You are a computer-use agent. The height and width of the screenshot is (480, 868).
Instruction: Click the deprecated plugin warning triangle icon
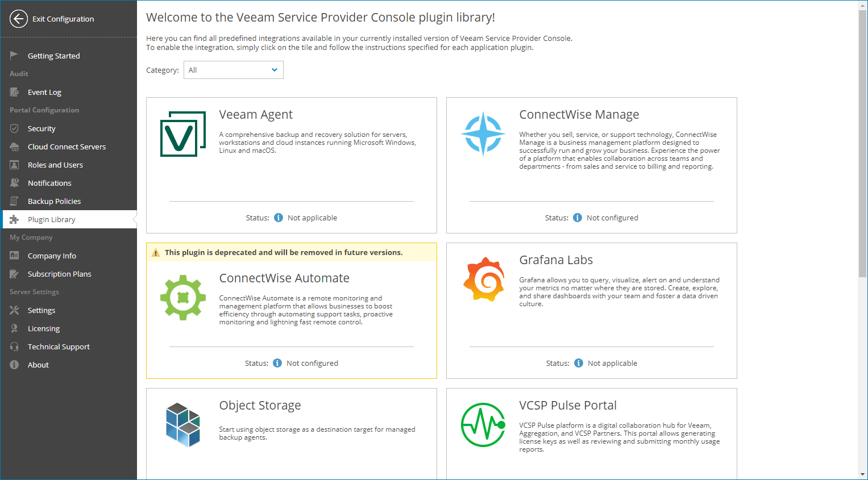pyautogui.click(x=156, y=253)
